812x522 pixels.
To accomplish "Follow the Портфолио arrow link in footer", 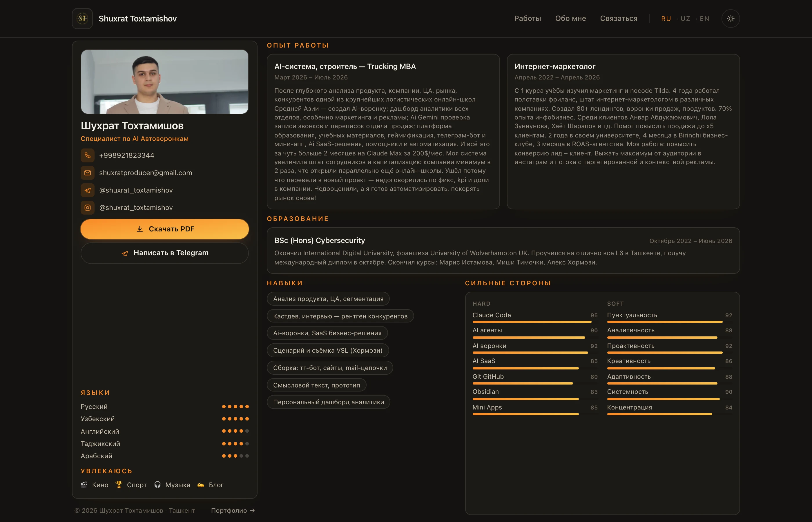I will click(x=233, y=510).
